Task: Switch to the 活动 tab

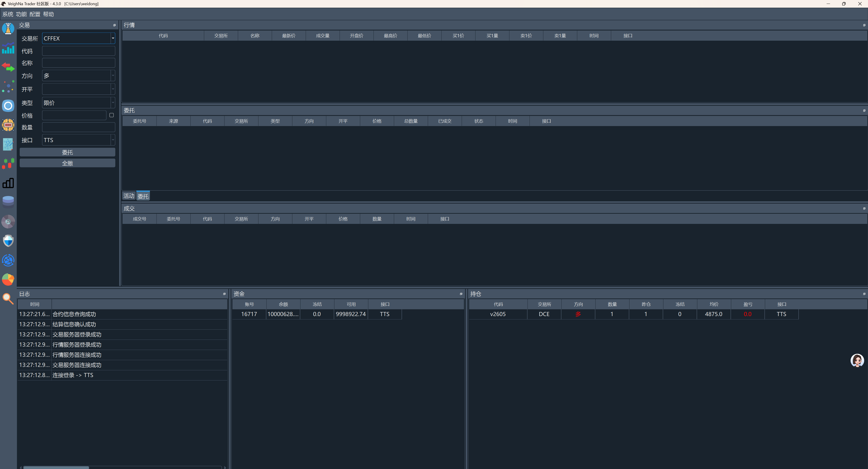Action: coord(128,196)
